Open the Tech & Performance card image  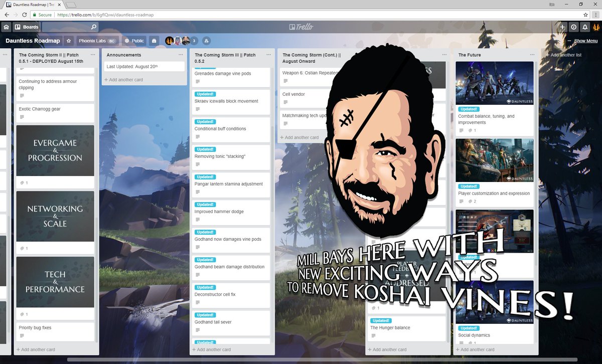[x=55, y=282]
